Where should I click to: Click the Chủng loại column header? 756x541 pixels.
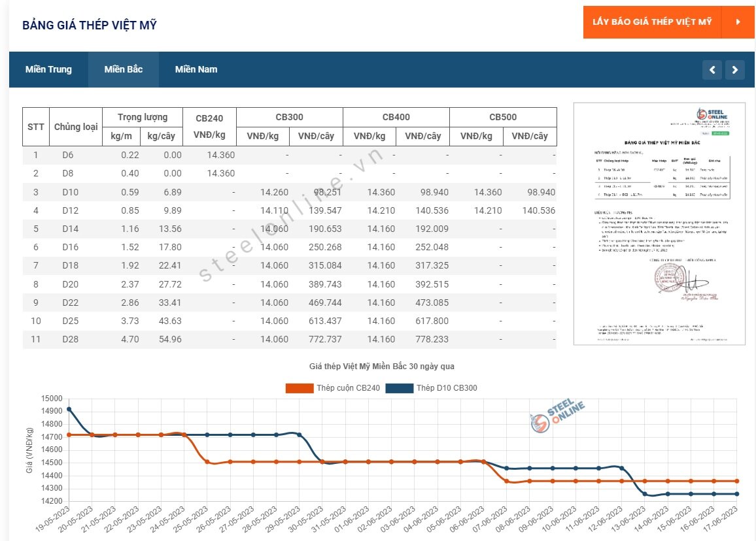[x=76, y=127]
